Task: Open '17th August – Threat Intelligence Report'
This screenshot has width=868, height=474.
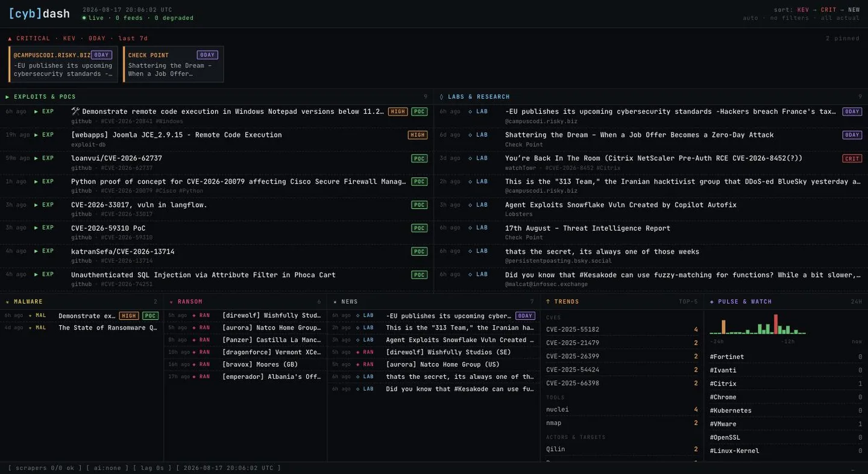Action: pyautogui.click(x=651, y=232)
